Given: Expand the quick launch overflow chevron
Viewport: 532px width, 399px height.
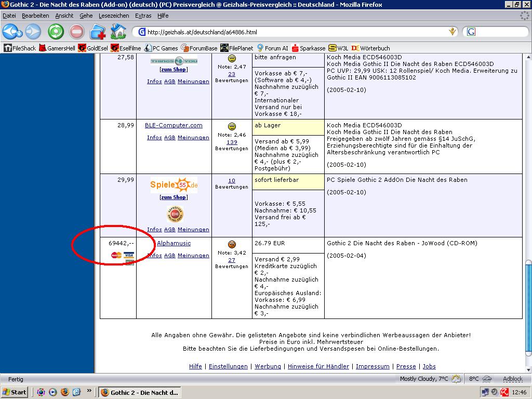Looking at the screenshot, I should coord(89,391).
